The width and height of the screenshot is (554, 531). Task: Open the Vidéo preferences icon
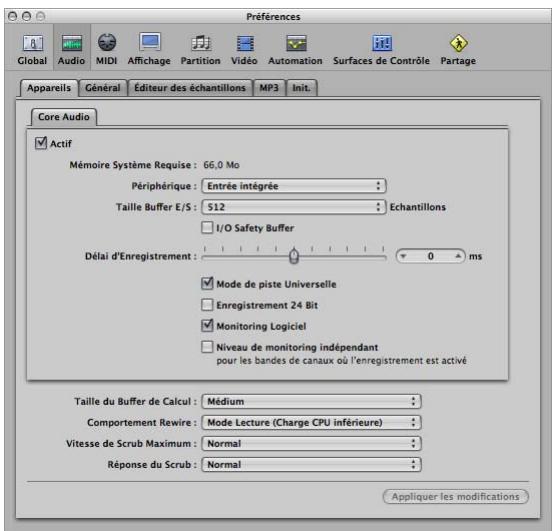pos(244,43)
